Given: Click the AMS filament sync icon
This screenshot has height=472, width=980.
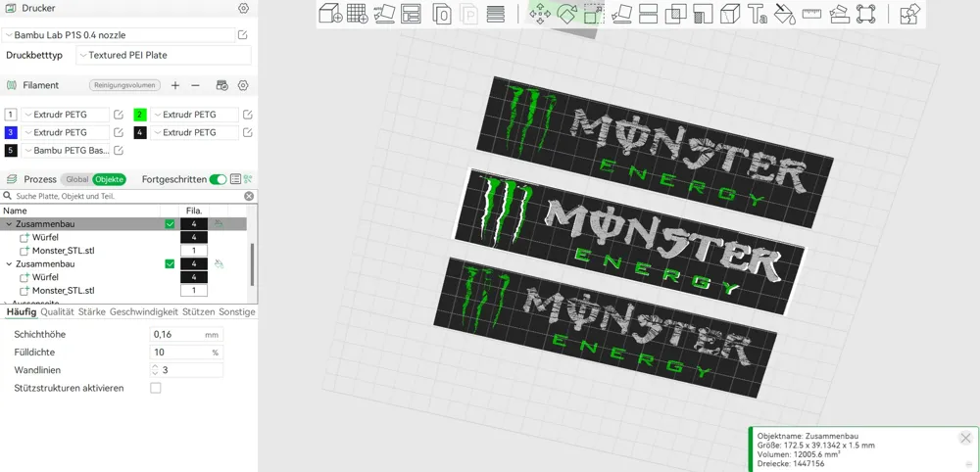Looking at the screenshot, I should point(221,85).
